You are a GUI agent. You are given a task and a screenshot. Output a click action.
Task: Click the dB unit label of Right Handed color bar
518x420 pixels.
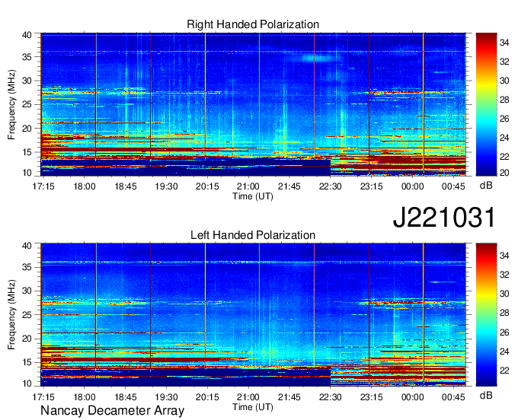[x=486, y=186]
